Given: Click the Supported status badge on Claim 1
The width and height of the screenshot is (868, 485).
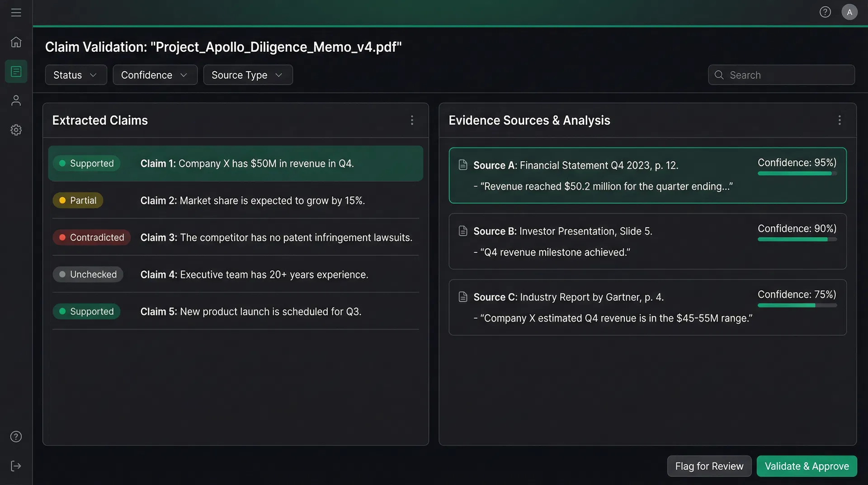Looking at the screenshot, I should [x=86, y=163].
